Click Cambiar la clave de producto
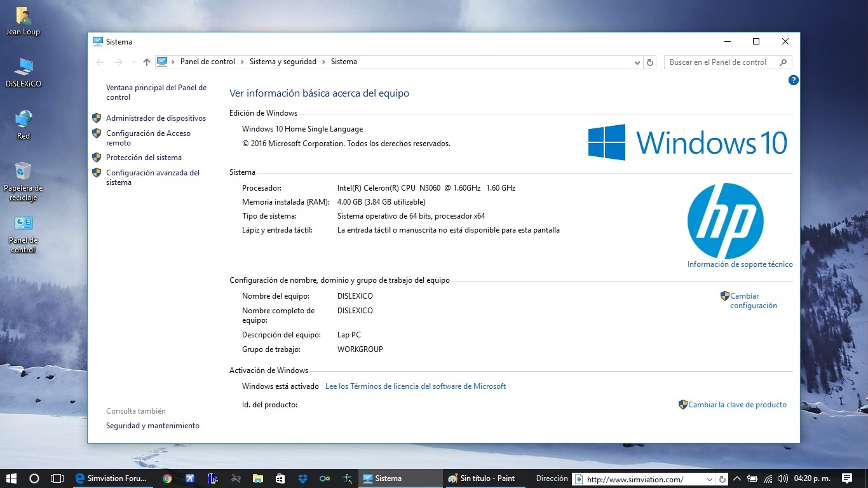The image size is (868, 488). coord(737,405)
